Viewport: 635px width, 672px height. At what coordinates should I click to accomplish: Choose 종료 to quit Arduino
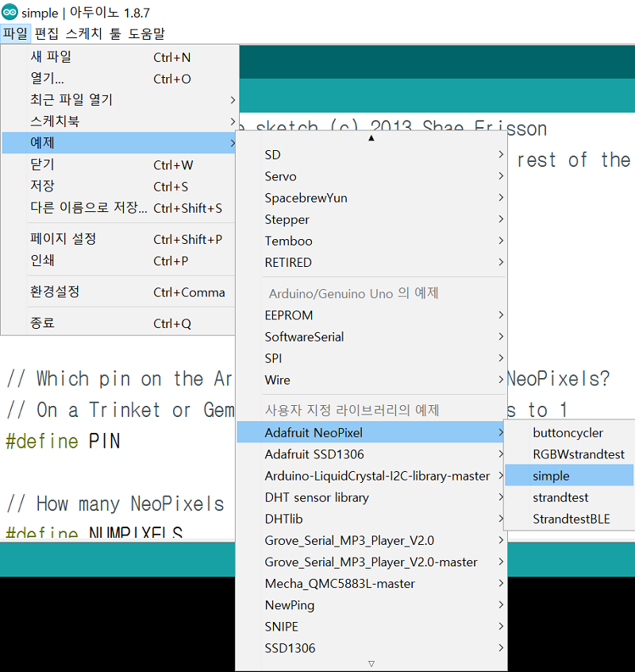(118, 323)
